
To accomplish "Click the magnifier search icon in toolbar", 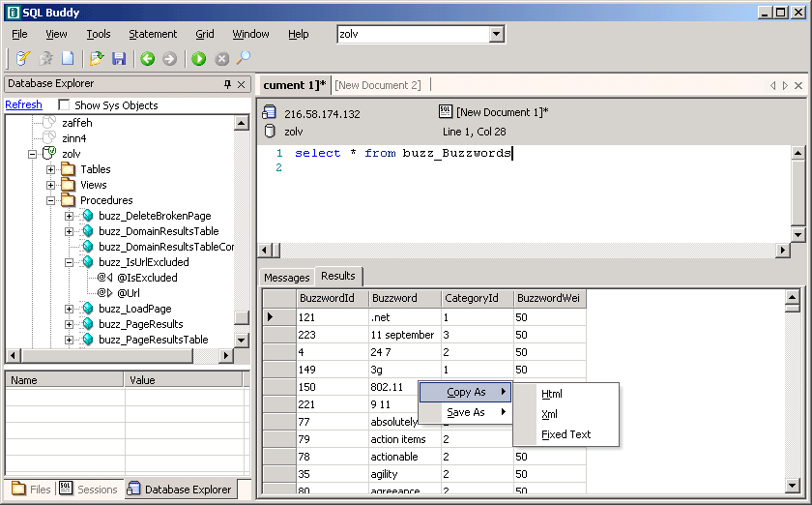I will 243,59.
